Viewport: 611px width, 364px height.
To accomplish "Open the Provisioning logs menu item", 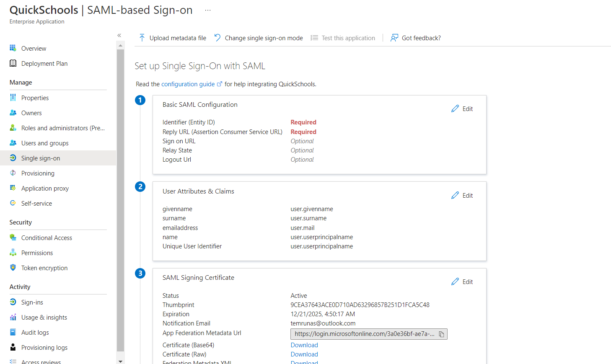I will pos(44,347).
